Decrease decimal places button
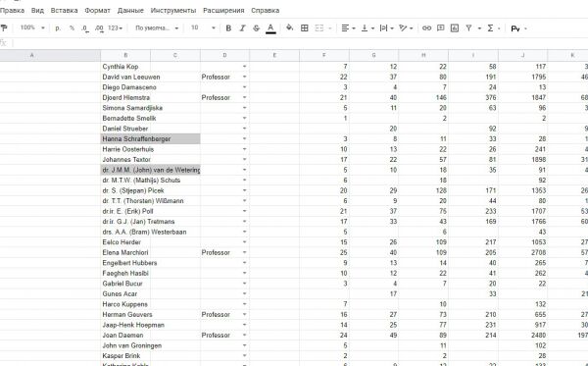Viewport: 588px width, 366px height. [85, 28]
